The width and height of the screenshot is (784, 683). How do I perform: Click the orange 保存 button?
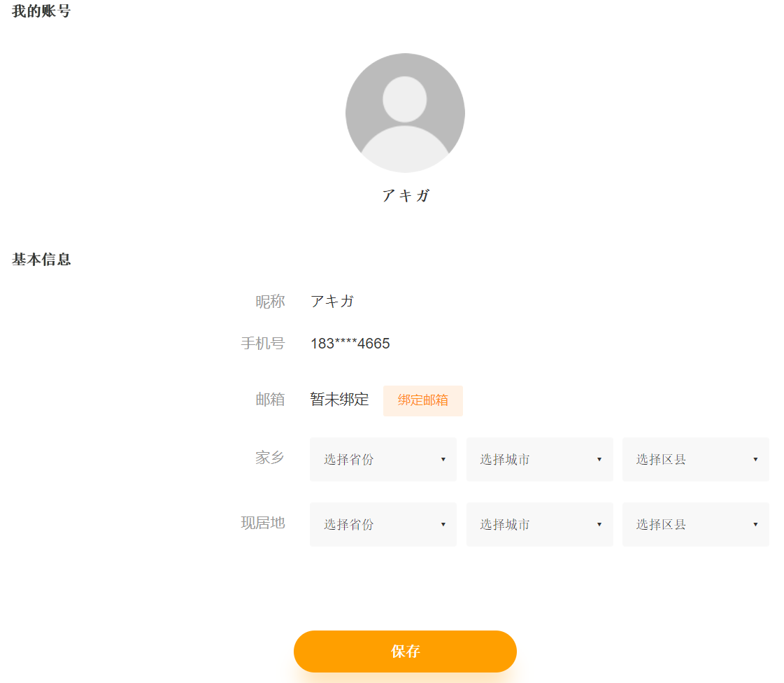405,652
